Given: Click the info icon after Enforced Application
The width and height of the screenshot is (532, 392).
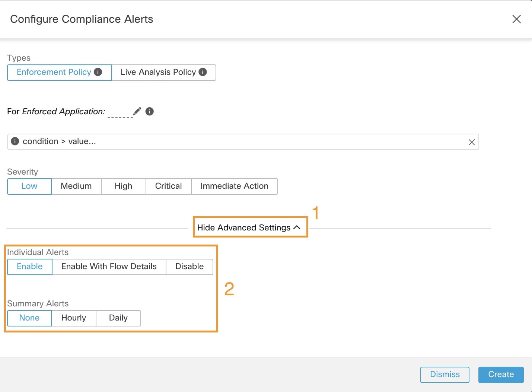Looking at the screenshot, I should (x=149, y=111).
